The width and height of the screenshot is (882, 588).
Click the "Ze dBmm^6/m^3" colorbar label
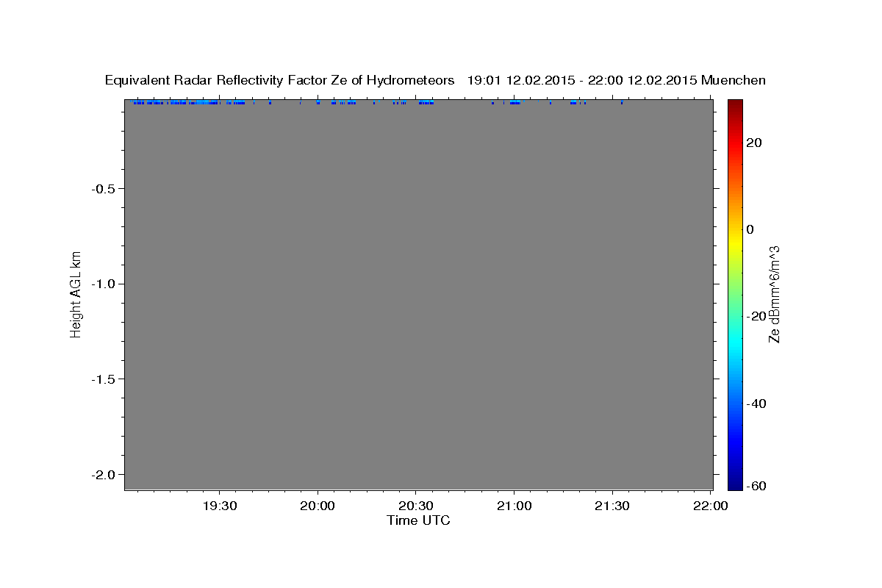(773, 294)
